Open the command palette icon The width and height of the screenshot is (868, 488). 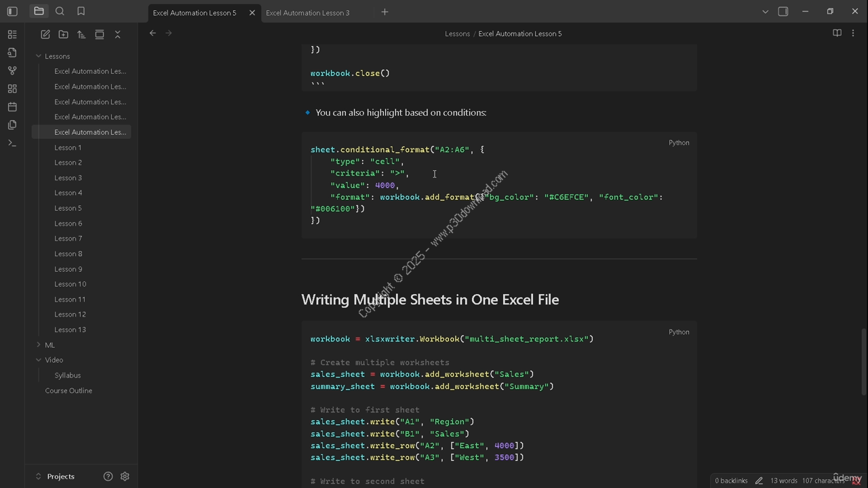(x=12, y=143)
